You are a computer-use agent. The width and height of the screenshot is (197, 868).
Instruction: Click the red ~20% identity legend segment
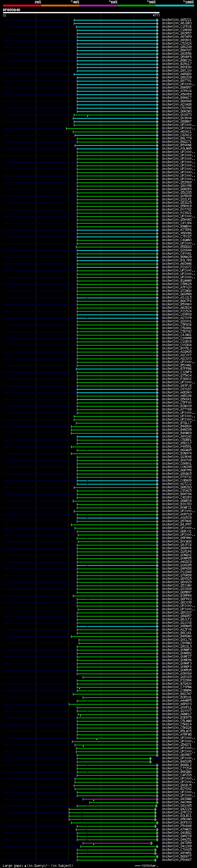coord(22,6)
